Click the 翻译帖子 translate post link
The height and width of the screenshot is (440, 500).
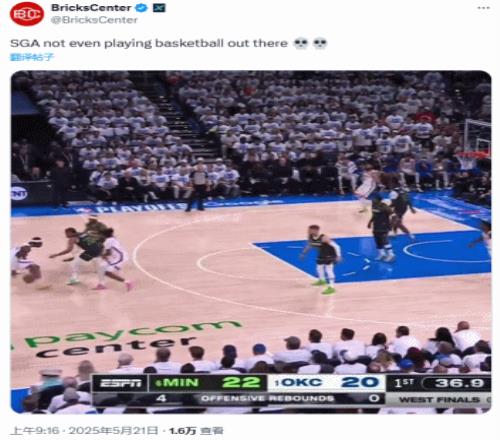31,57
